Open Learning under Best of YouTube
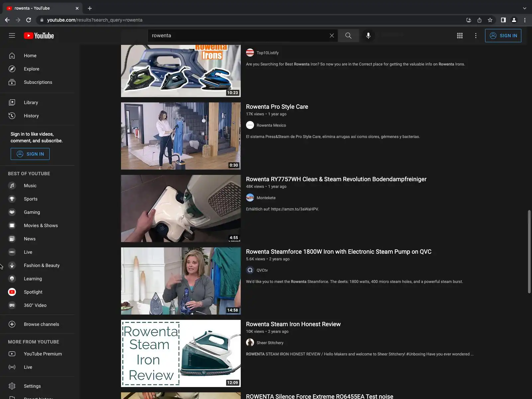Screen dimensions: 532x399 (37, 279)
